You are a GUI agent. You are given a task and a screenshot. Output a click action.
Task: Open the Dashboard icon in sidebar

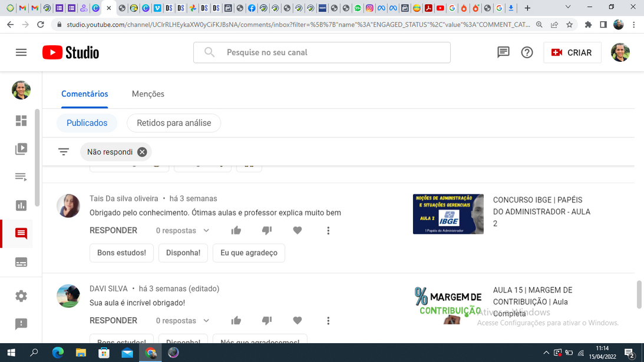[21, 121]
